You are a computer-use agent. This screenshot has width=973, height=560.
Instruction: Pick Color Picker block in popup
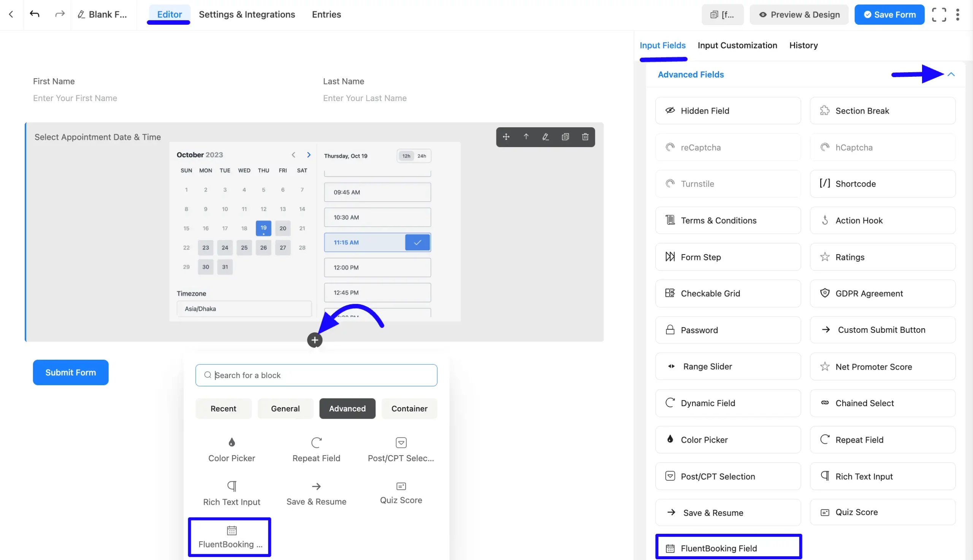(x=231, y=450)
